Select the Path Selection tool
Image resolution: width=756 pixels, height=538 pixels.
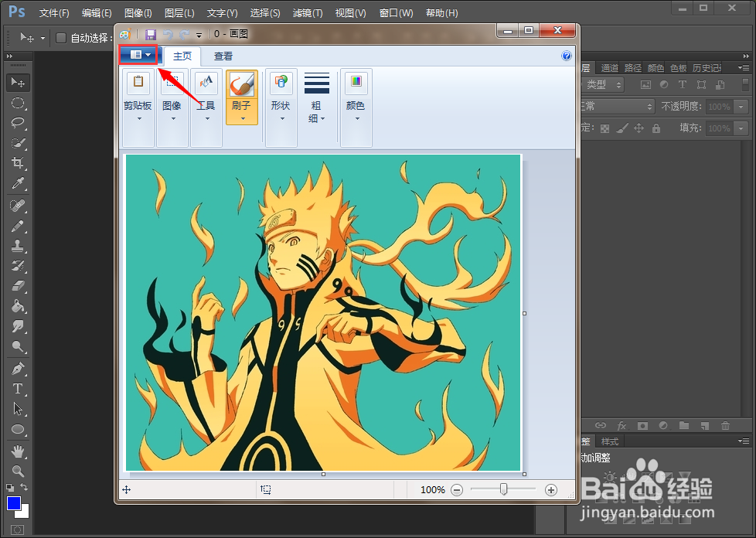pos(18,409)
